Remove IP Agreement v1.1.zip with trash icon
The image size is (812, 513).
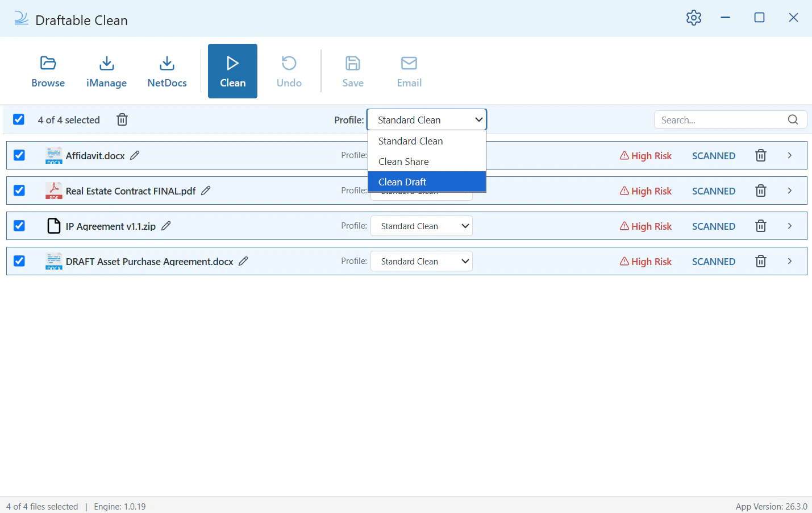[761, 226]
